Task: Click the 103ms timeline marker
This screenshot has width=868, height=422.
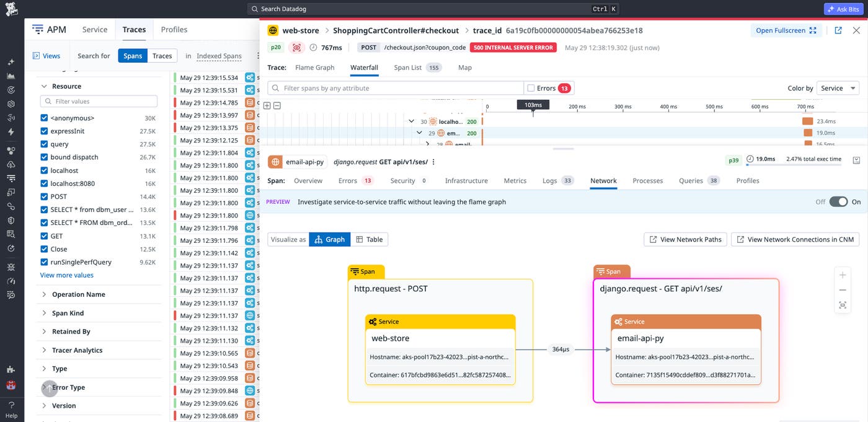Action: coord(533,105)
